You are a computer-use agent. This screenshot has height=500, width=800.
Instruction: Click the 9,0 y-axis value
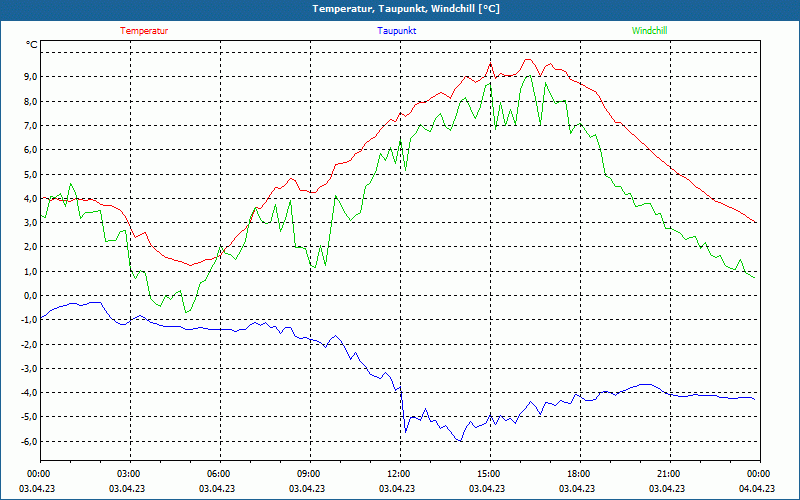[31, 77]
